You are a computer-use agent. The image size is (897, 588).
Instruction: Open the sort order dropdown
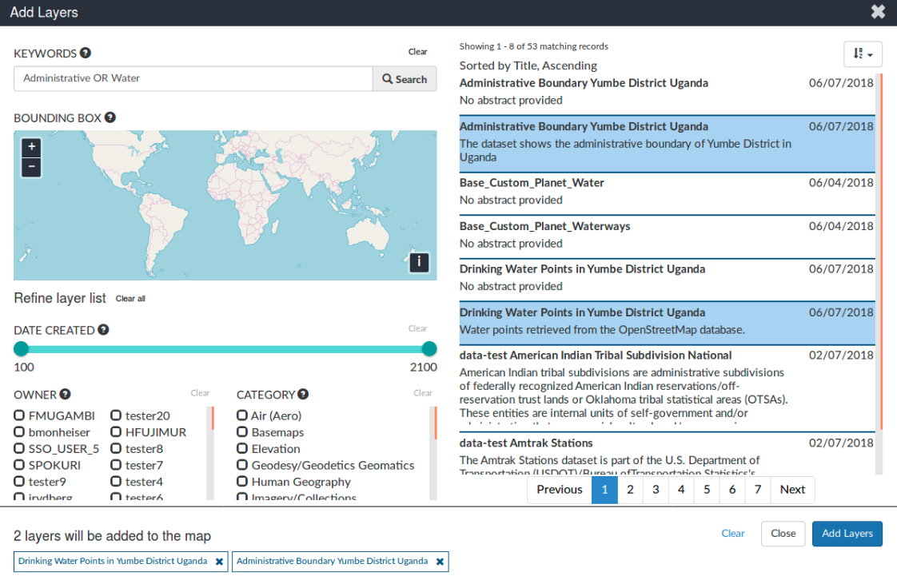click(863, 54)
